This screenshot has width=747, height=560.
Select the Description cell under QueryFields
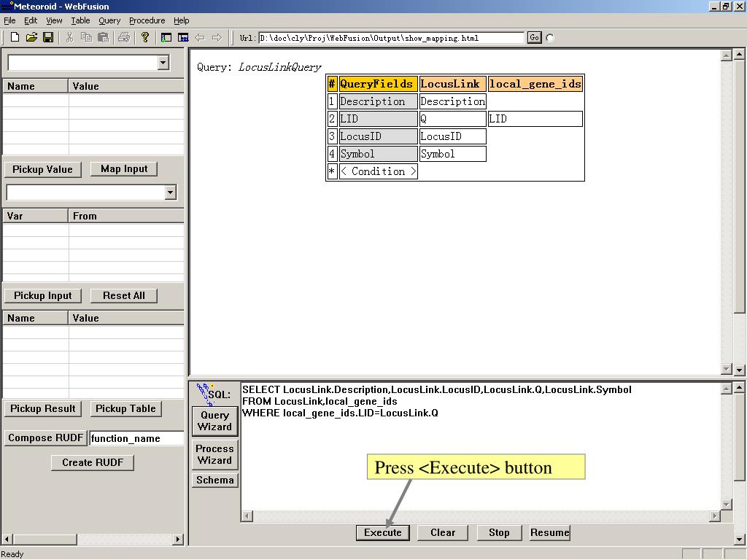379,101
